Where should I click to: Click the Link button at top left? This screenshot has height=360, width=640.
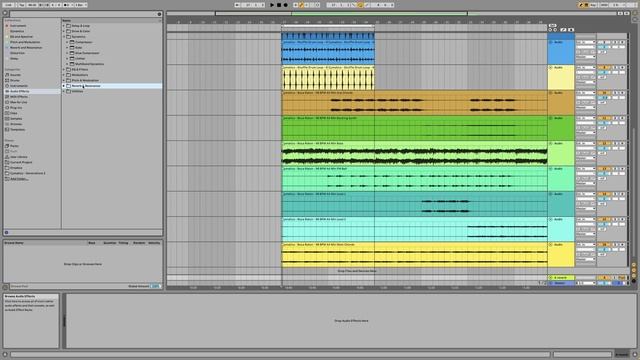point(8,5)
